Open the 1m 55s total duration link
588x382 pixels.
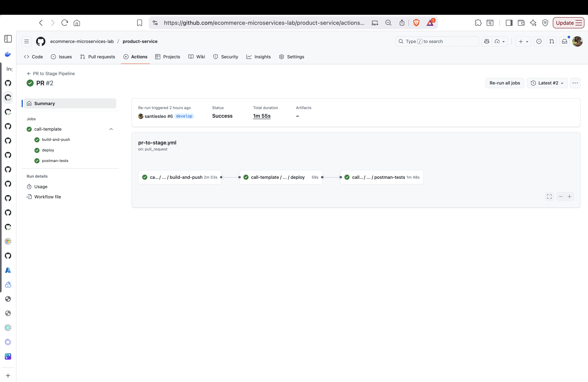tap(262, 116)
